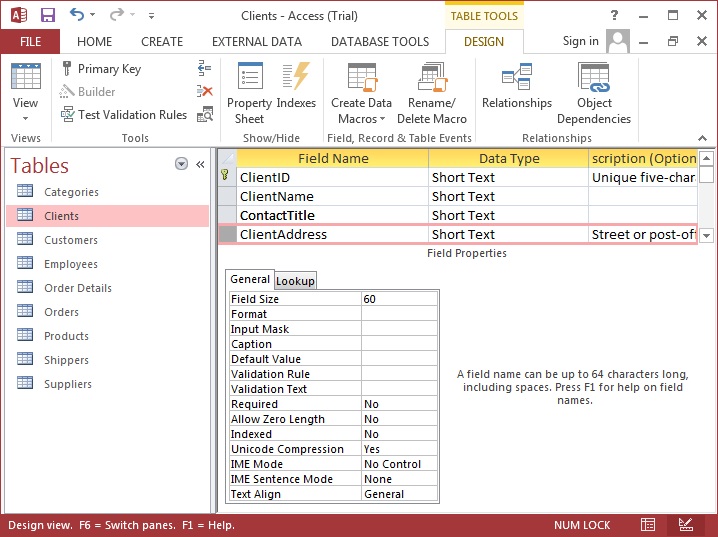Open the Relationships window
Image resolution: width=718 pixels, height=537 pixels.
tap(517, 86)
